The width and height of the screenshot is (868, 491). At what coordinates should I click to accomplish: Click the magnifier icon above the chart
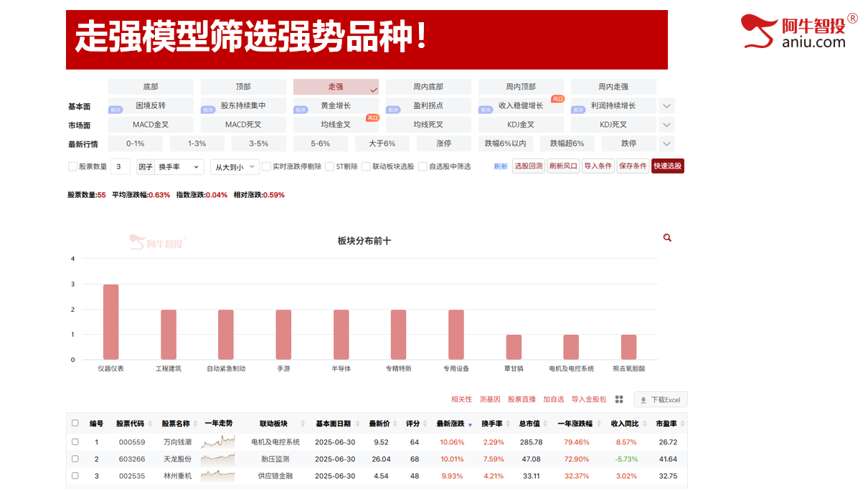tap(667, 238)
